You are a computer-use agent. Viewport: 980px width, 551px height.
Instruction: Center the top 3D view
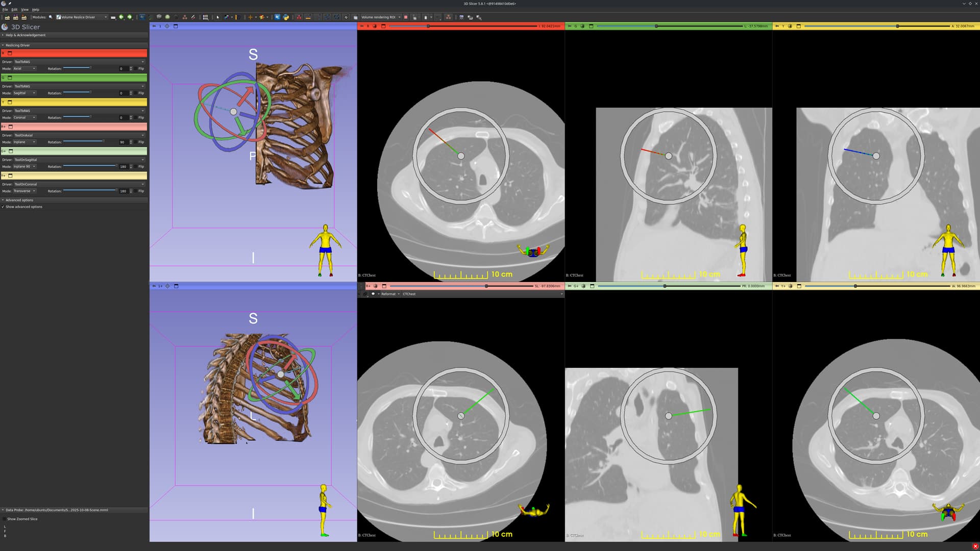pyautogui.click(x=167, y=27)
